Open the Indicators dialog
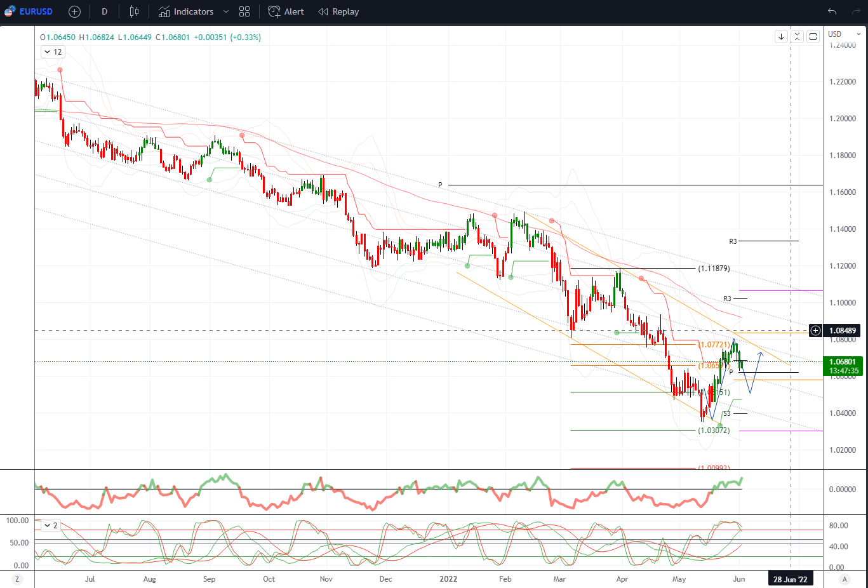868x588 pixels. tap(186, 11)
